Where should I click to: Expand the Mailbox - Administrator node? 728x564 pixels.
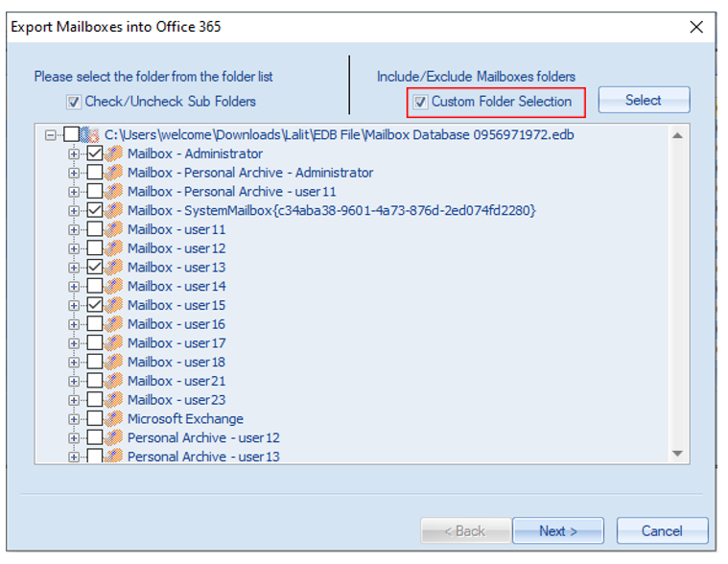click(x=73, y=153)
